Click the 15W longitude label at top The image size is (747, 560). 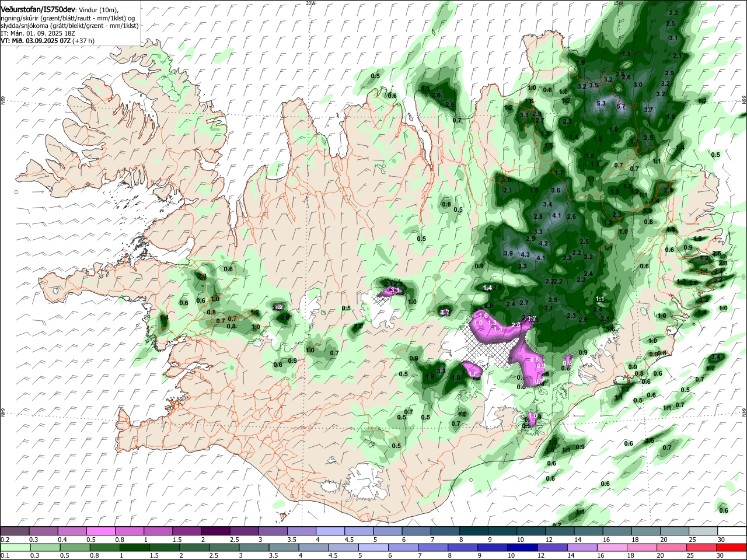(618, 3)
